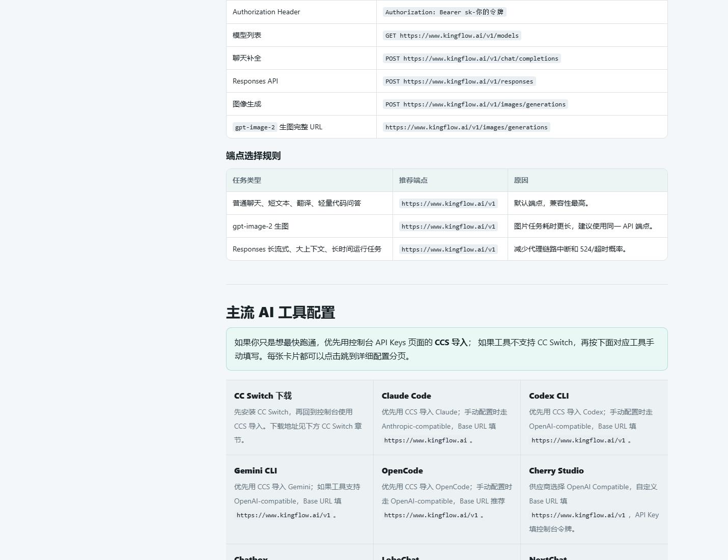Click the Base URL code in Gemini CLI card
The image size is (728, 560).
point(284,515)
